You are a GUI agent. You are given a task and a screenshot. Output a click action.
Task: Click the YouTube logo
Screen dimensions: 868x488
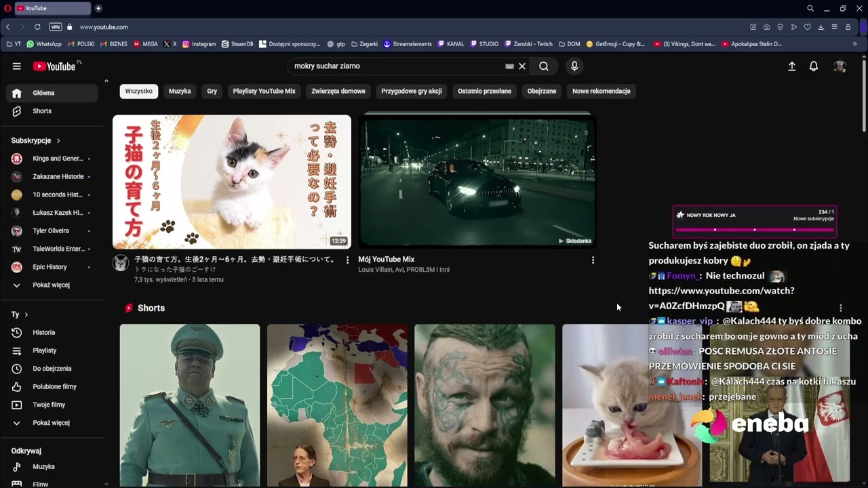(x=54, y=66)
